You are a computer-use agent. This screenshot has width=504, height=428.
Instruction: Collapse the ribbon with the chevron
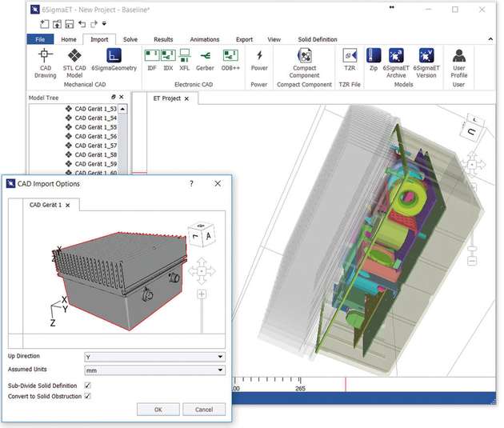[490, 39]
